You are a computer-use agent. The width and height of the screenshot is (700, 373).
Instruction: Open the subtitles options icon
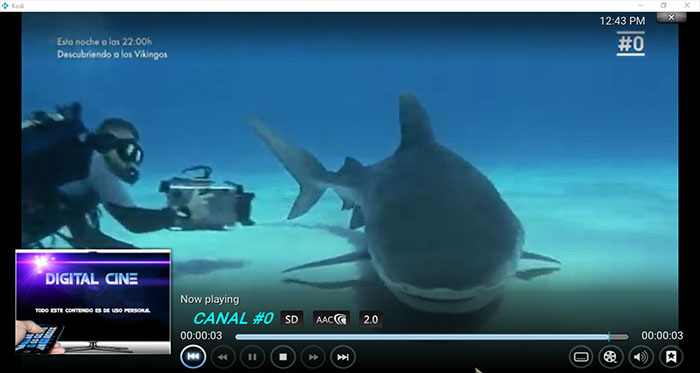(x=581, y=357)
